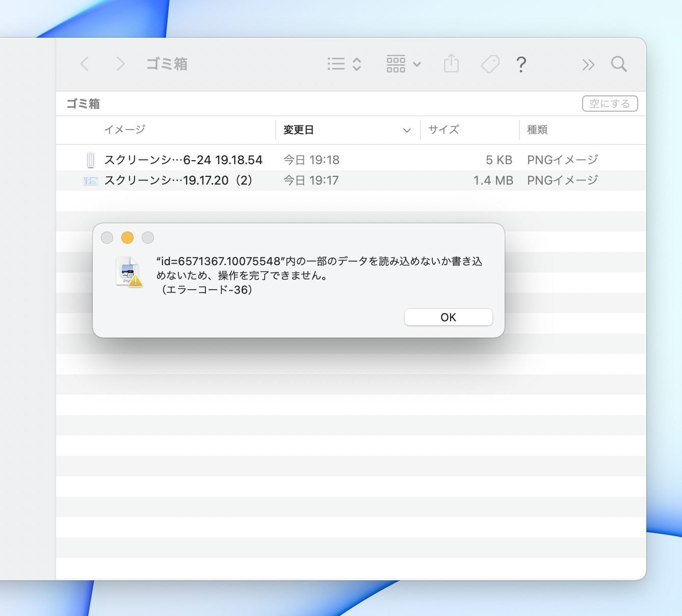
Task: Sort by the イメージ name column
Action: tap(125, 130)
